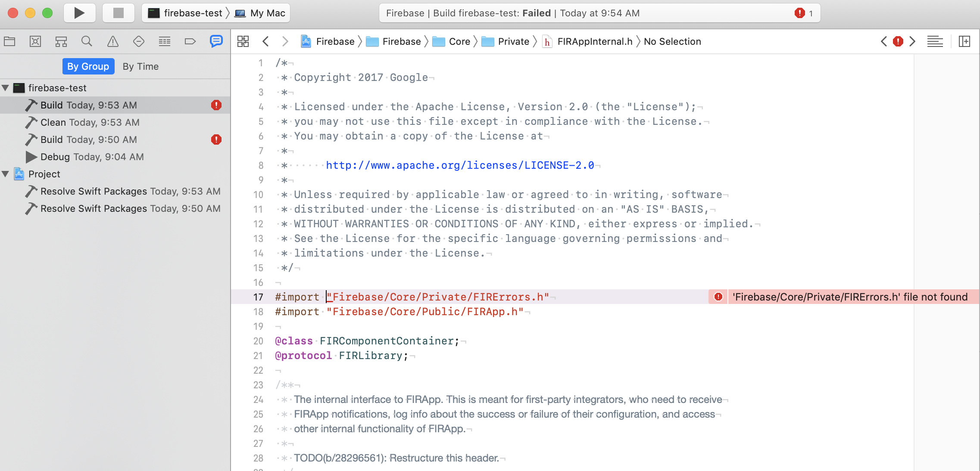This screenshot has height=471, width=980.
Task: Open the Symbol navigator
Action: pos(61,41)
